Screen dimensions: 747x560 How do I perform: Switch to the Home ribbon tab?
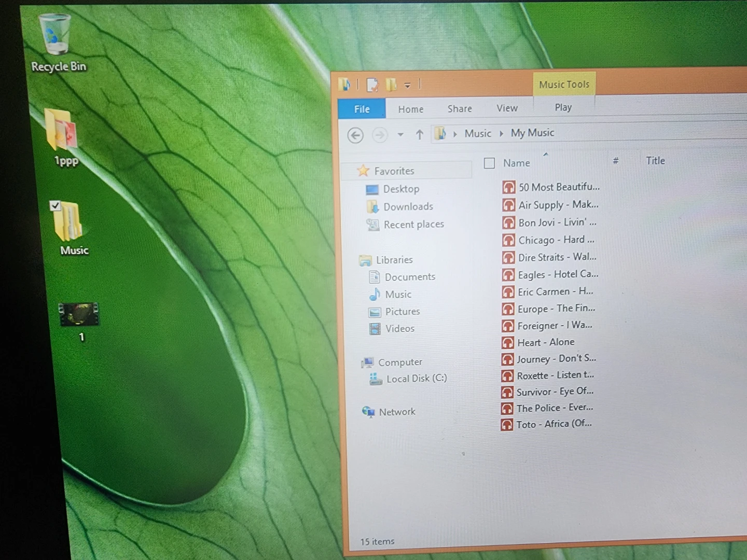[x=411, y=109]
